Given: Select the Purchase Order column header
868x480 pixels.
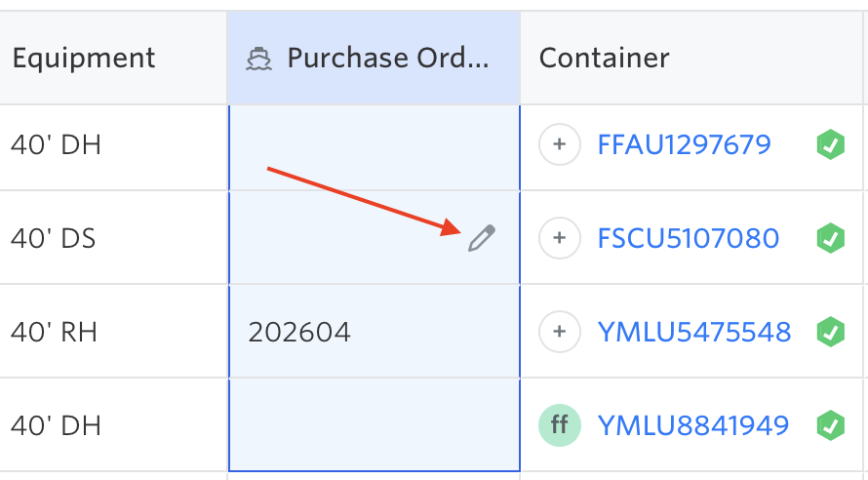Looking at the screenshot, I should click(386, 59).
